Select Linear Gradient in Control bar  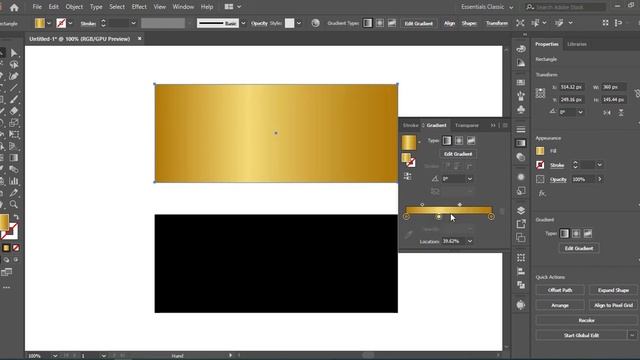[x=367, y=23]
